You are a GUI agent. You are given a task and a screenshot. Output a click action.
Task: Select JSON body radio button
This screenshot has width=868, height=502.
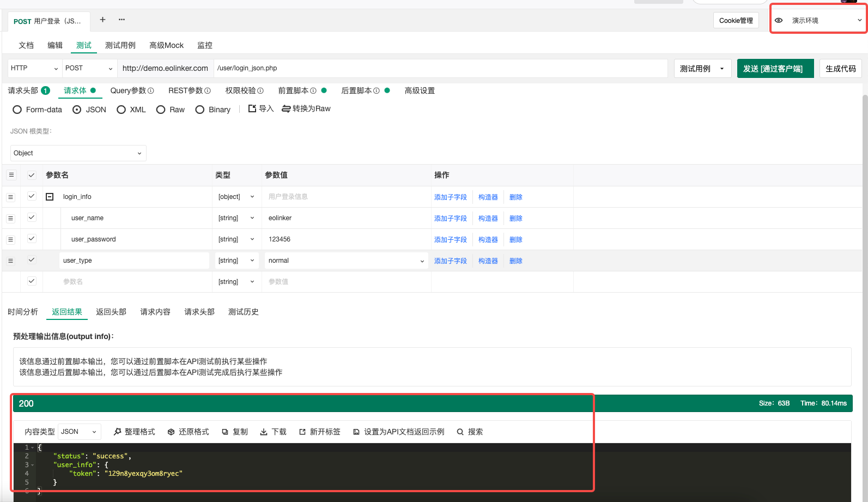point(77,110)
